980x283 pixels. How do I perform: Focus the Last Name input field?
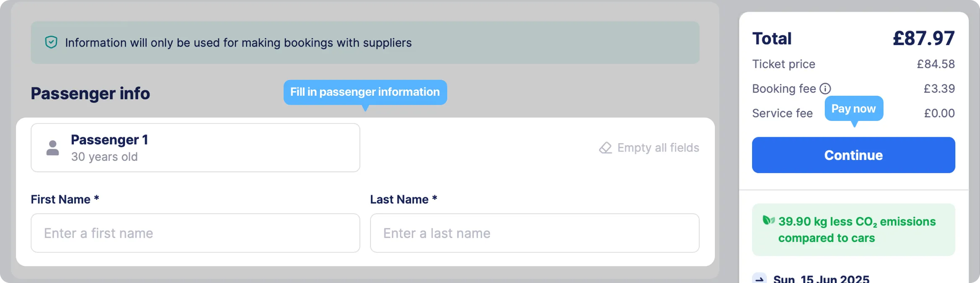[x=534, y=233]
